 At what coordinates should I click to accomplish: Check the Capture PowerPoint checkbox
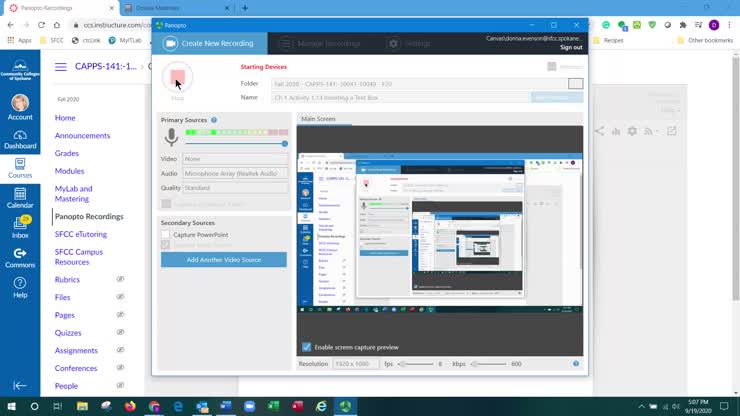click(166, 234)
